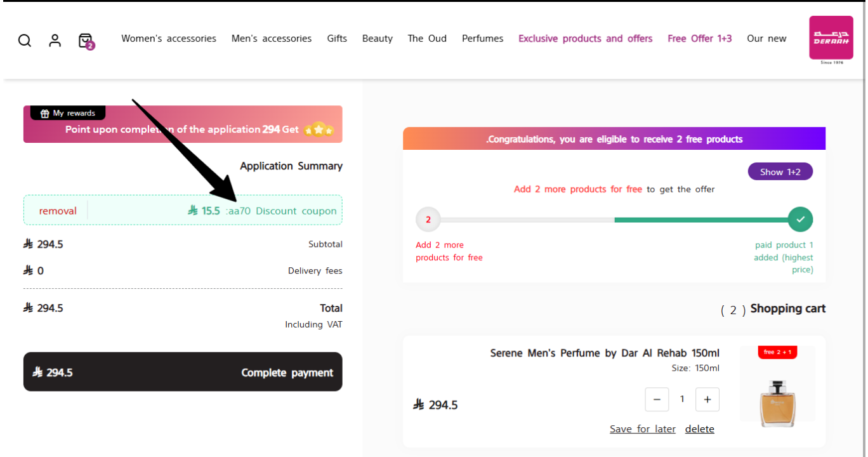The width and height of the screenshot is (868, 457).
Task: Open the search icon in header
Action: (25, 41)
